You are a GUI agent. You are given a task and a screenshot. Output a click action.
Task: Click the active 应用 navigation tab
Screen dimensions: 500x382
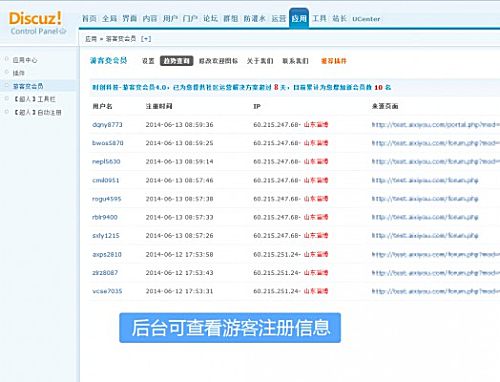299,19
